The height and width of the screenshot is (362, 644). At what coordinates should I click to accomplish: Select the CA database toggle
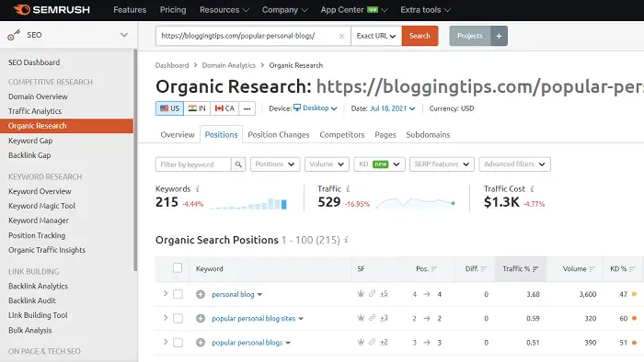coord(224,108)
